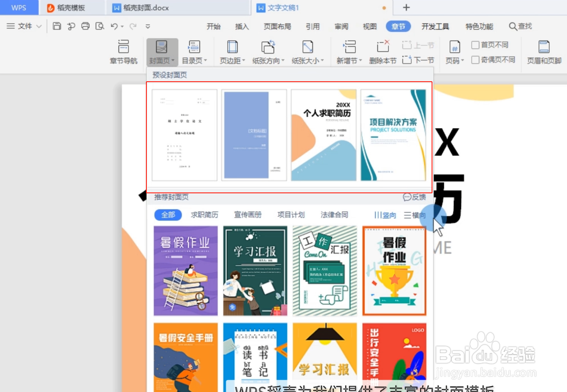
Task: Open the 插入 ribbon tab
Action: pyautogui.click(x=242, y=27)
